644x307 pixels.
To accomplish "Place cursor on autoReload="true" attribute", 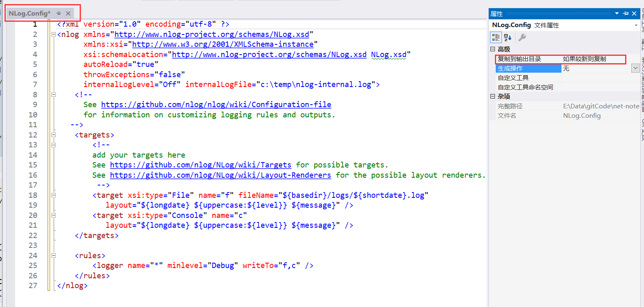I will pos(121,64).
